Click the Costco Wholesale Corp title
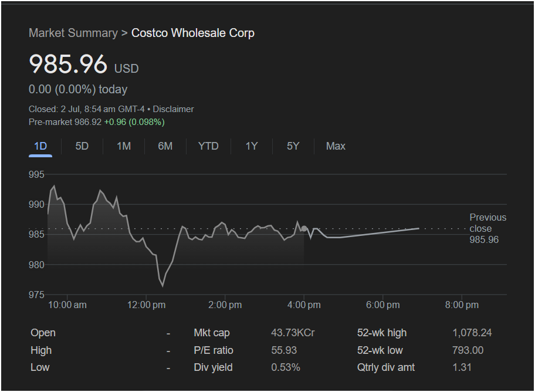Screen dimensions: 535x392 click(x=193, y=33)
